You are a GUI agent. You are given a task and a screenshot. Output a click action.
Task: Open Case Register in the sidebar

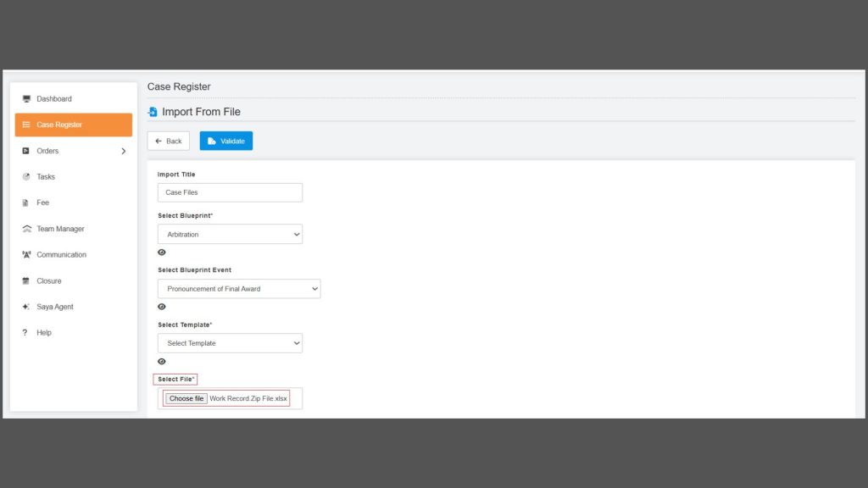coord(73,125)
